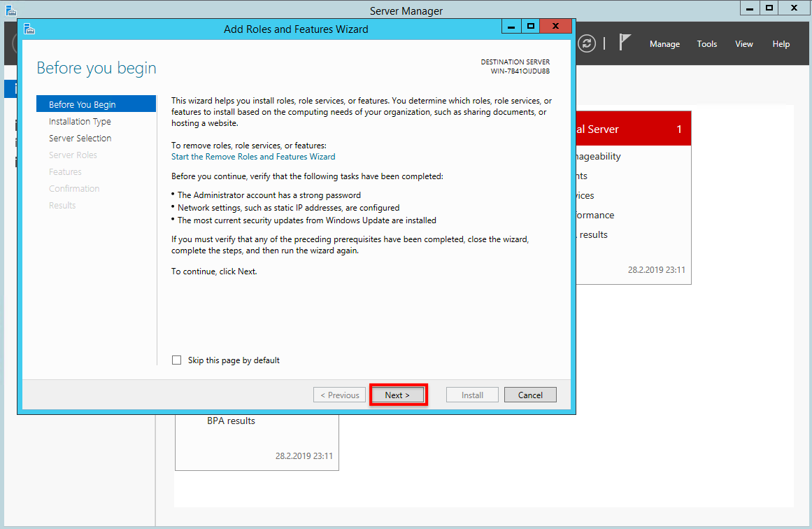
Task: Click the 'most current security updates' line
Action: pyautogui.click(x=306, y=220)
